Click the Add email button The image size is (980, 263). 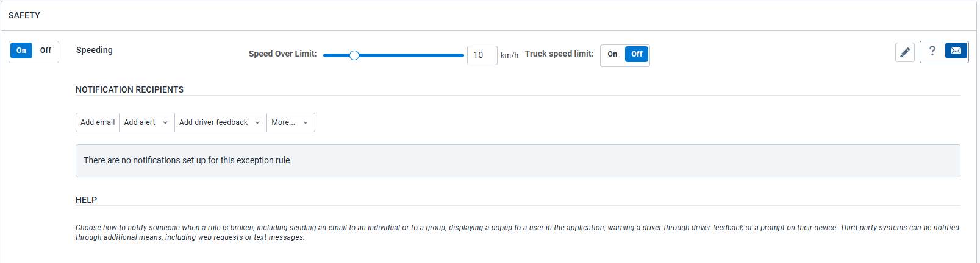(x=98, y=122)
